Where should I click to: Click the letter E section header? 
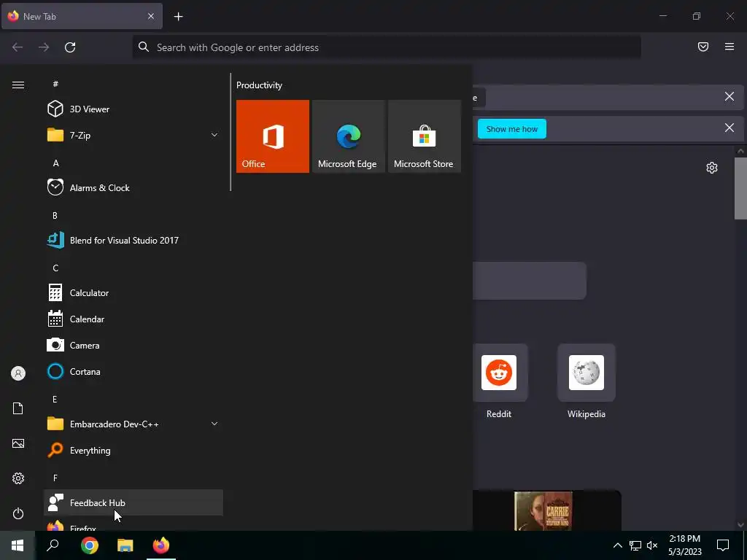coord(55,399)
